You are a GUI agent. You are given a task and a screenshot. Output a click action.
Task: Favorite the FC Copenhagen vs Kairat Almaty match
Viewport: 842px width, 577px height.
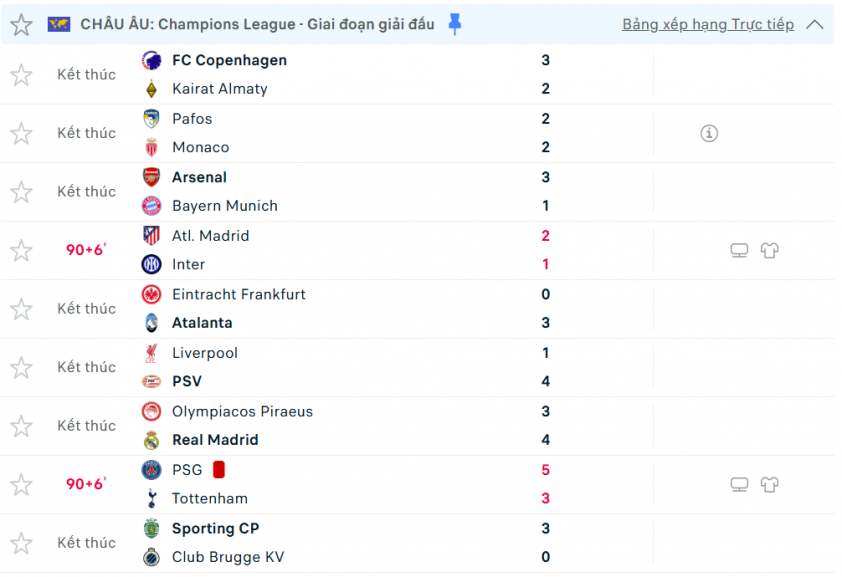[21, 74]
